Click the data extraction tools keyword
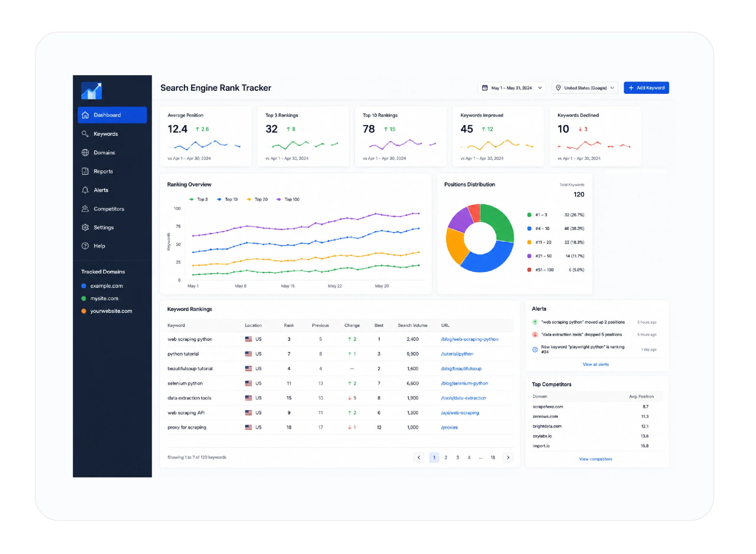This screenshot has width=756, height=554. coord(189,398)
